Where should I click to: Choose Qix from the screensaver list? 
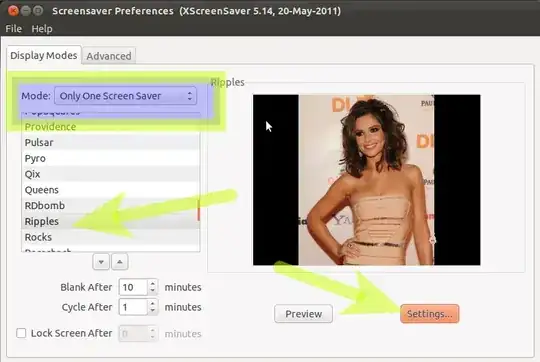(x=111, y=174)
